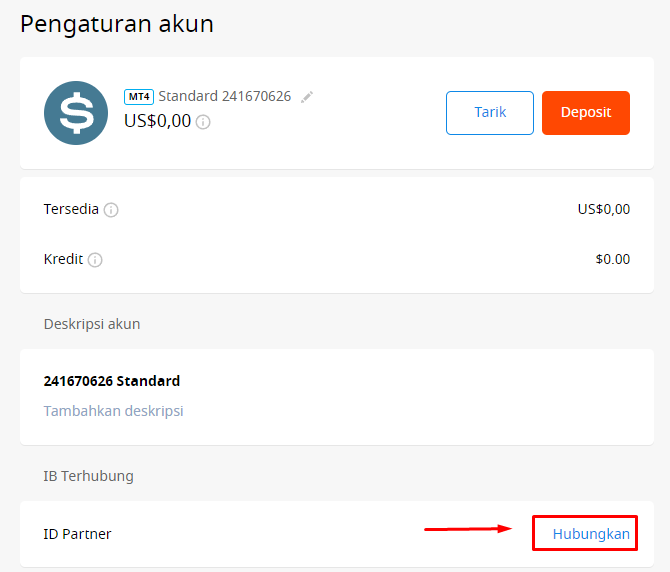Click the Deskripsi akun section label
Image resolution: width=670 pixels, height=572 pixels.
pyautogui.click(x=92, y=324)
